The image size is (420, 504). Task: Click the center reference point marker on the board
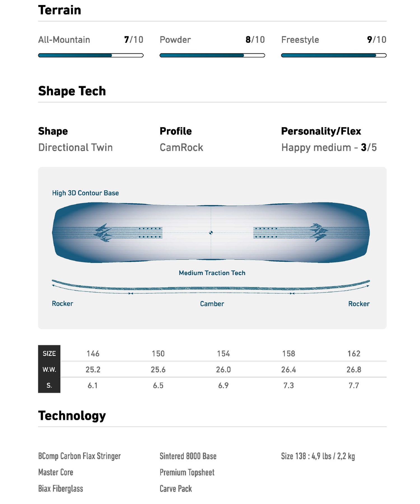(211, 233)
